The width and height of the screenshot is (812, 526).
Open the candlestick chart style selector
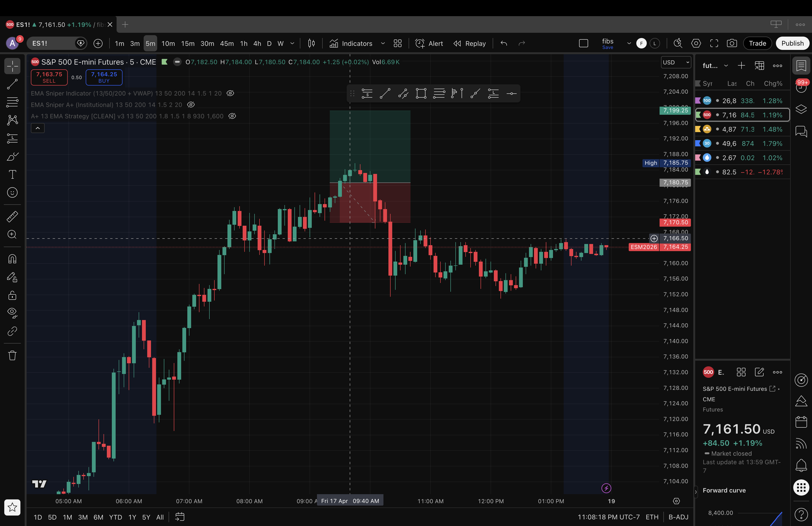pos(311,43)
